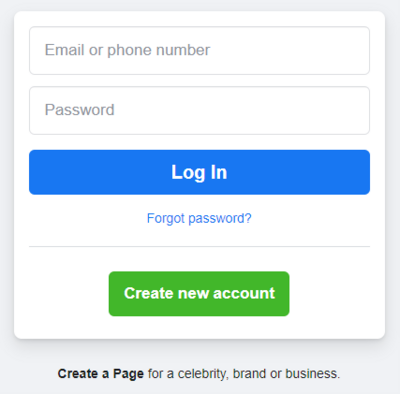400x394 pixels.
Task: Click the divider line below Forgot password?
Action: click(x=199, y=247)
